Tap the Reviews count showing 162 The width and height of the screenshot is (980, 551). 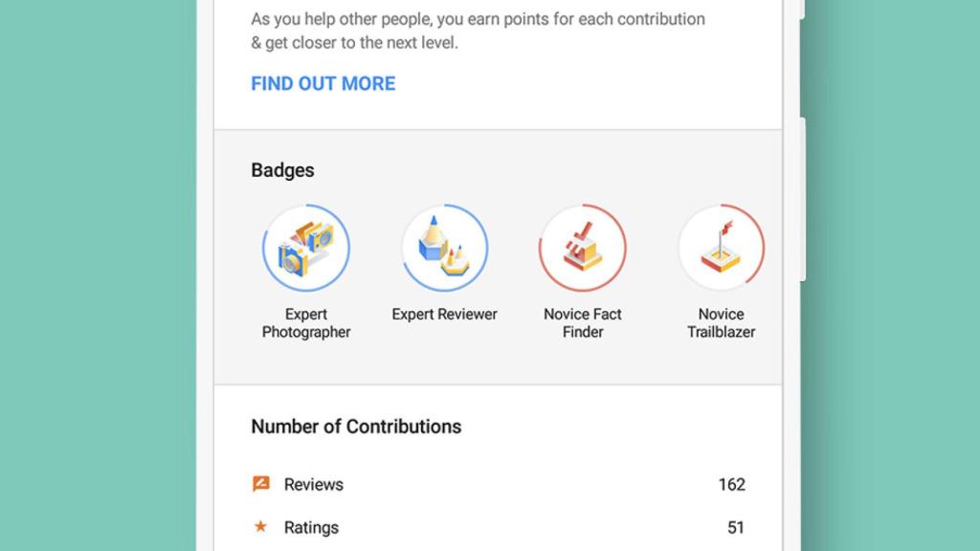733,484
